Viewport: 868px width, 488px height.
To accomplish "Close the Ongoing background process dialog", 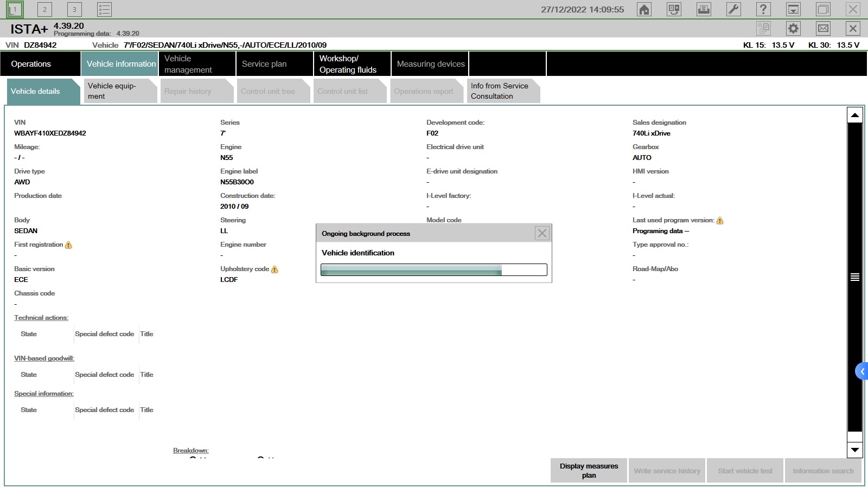I will click(x=541, y=233).
